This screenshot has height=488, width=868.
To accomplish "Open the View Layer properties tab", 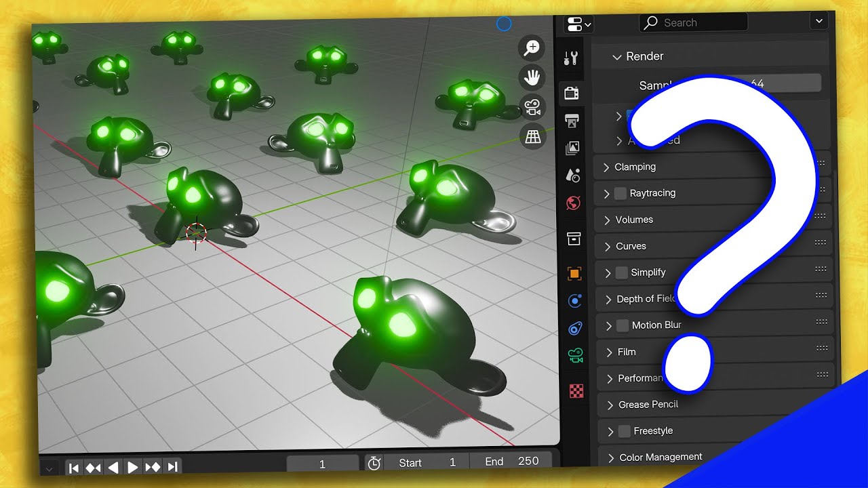I will click(572, 148).
